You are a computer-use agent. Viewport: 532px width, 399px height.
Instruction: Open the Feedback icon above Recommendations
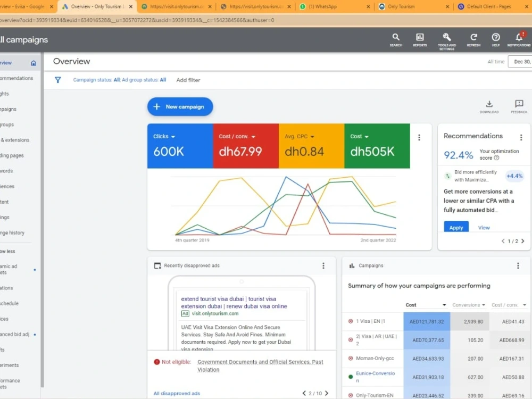pos(519,106)
